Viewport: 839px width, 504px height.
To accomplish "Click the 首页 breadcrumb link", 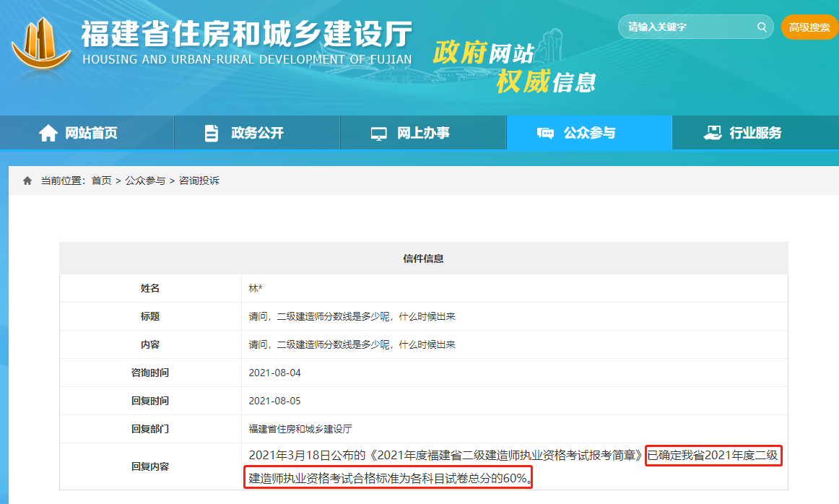I will pyautogui.click(x=101, y=181).
